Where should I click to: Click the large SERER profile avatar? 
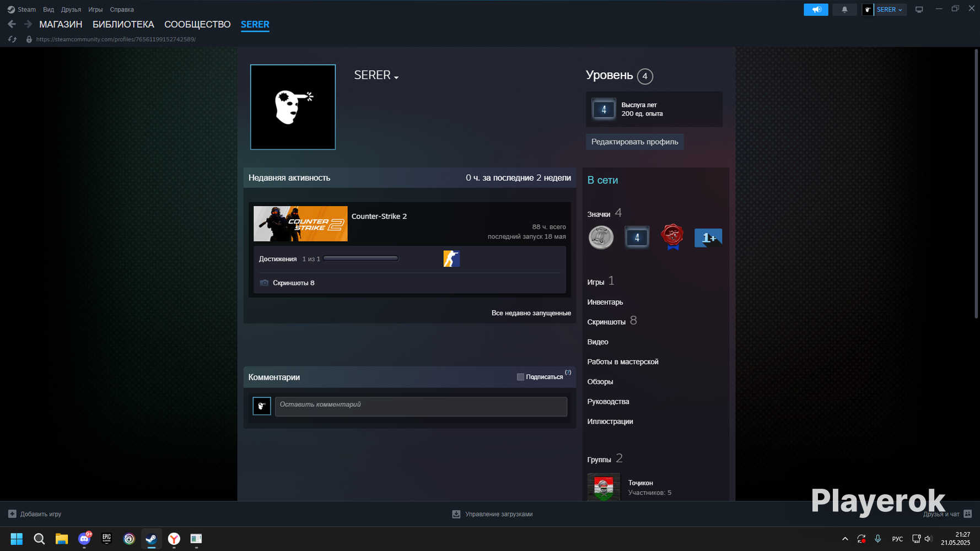point(293,107)
